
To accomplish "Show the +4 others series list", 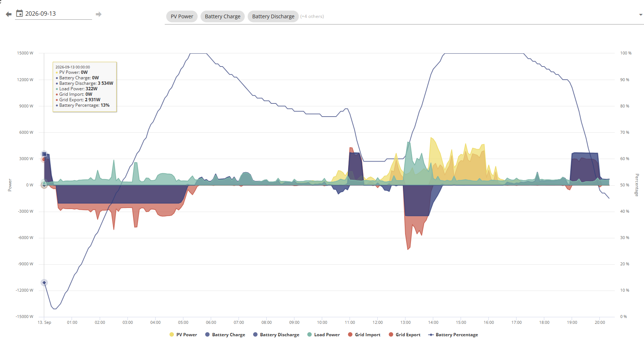I will pos(312,16).
